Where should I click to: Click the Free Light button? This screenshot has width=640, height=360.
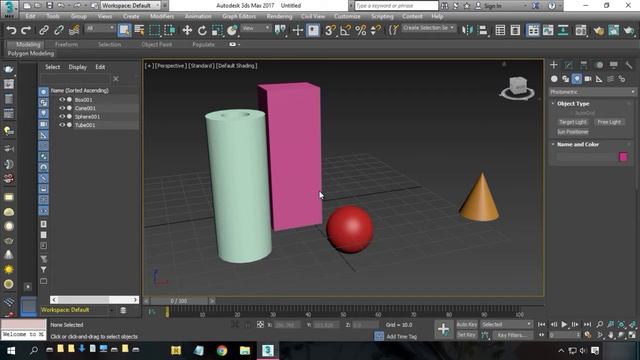609,122
